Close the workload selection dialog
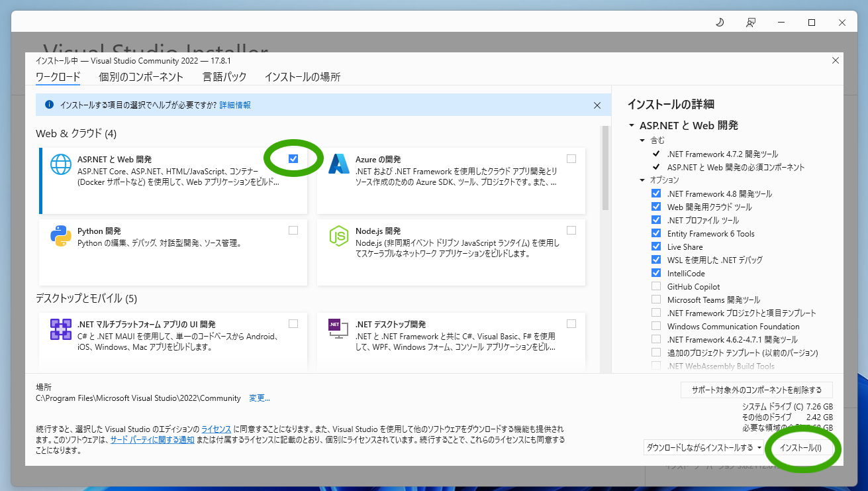Image resolution: width=868 pixels, height=491 pixels. [x=835, y=60]
